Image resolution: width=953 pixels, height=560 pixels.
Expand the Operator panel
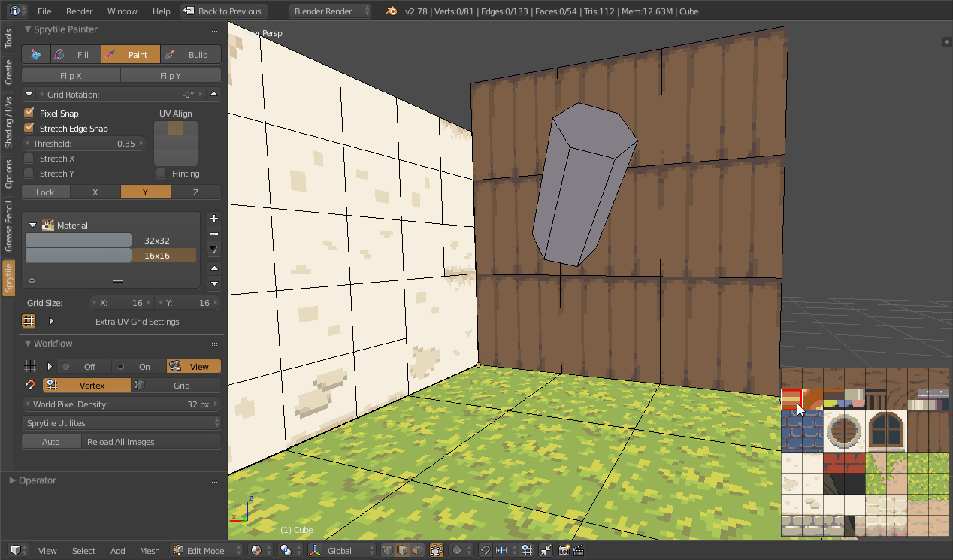point(13,480)
